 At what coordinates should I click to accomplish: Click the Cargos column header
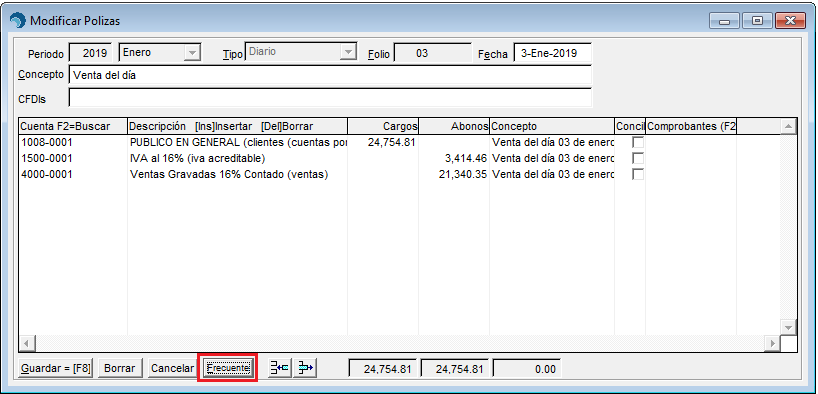[x=383, y=126]
